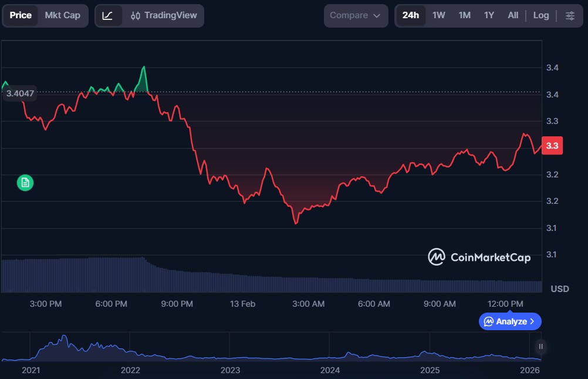Select the 1W time range
The height and width of the screenshot is (379, 588).
(439, 16)
